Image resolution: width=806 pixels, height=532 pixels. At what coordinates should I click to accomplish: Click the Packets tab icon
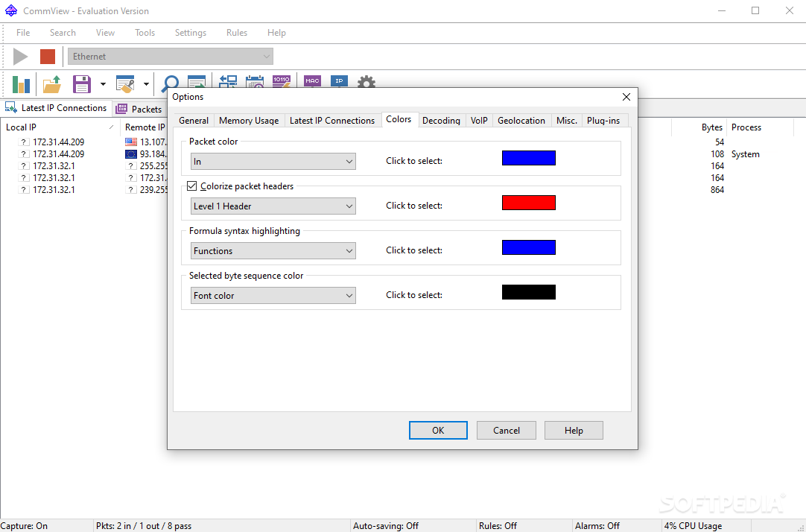click(121, 109)
